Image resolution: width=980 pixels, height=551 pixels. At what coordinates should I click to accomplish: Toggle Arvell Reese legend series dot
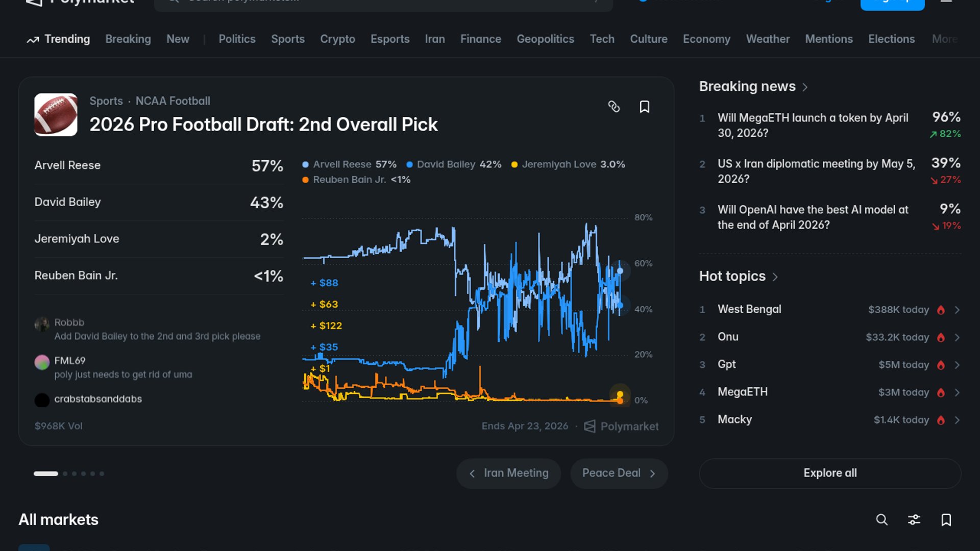[305, 164]
